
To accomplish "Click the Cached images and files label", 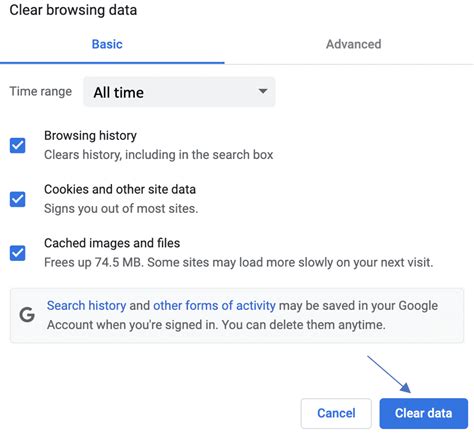I will (x=112, y=243).
